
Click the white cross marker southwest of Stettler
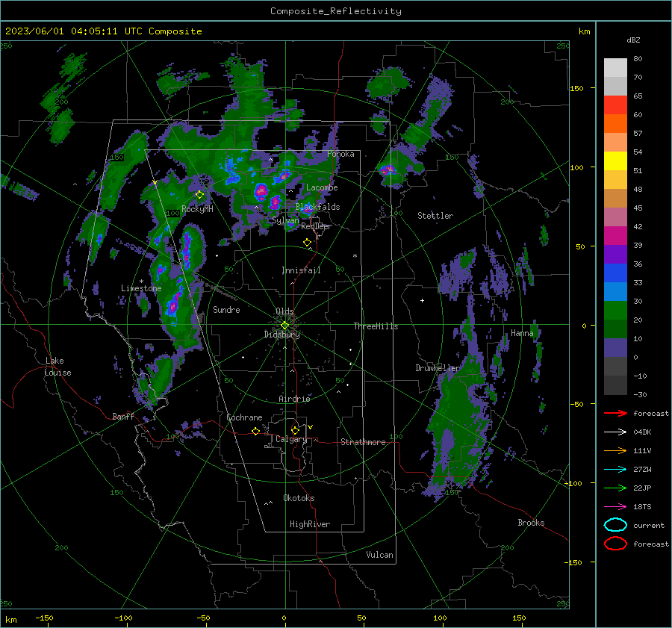click(x=422, y=300)
